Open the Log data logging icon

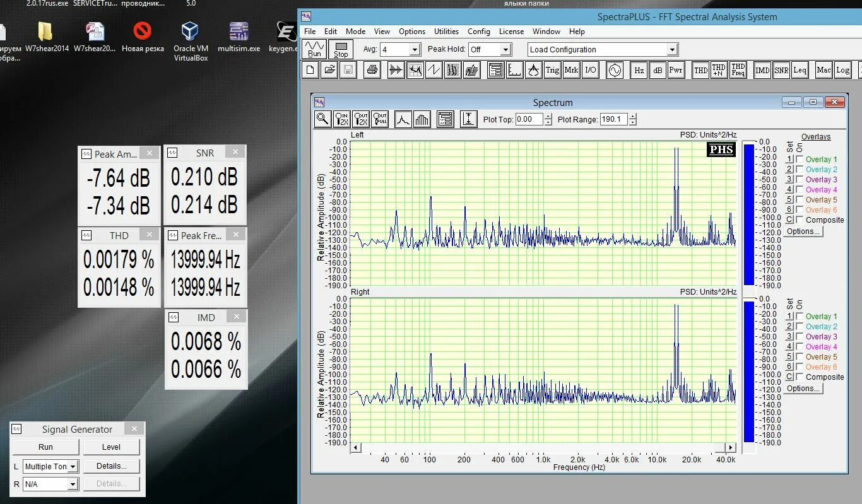point(842,70)
